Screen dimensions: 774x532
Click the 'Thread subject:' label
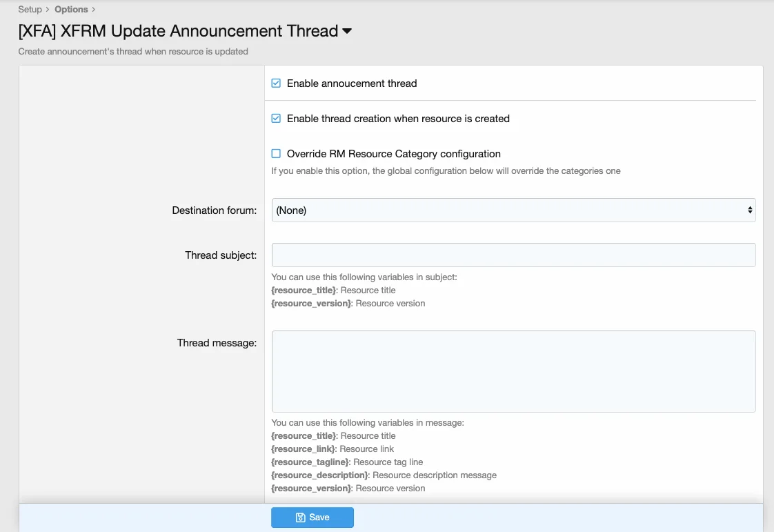221,255
